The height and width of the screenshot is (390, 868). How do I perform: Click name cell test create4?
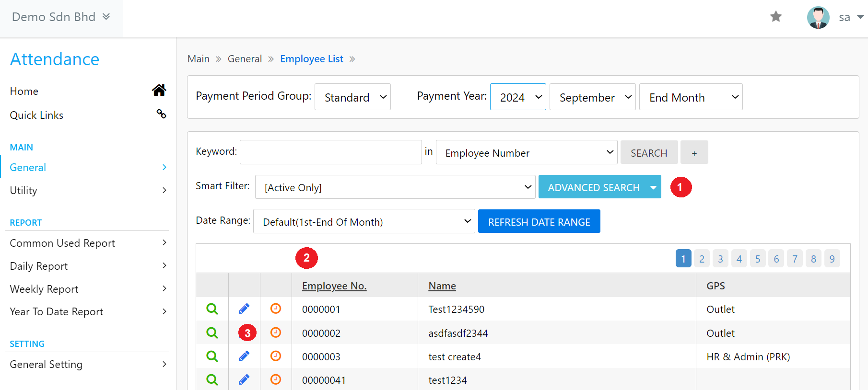[455, 356]
